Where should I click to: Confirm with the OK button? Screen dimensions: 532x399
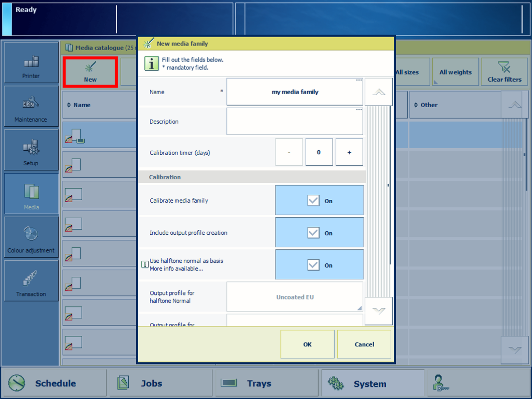[308, 344]
